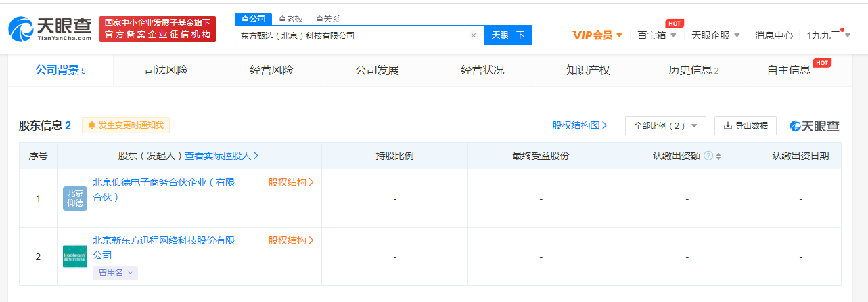Select the 查老板 search tab
868x302 pixels.
point(291,19)
